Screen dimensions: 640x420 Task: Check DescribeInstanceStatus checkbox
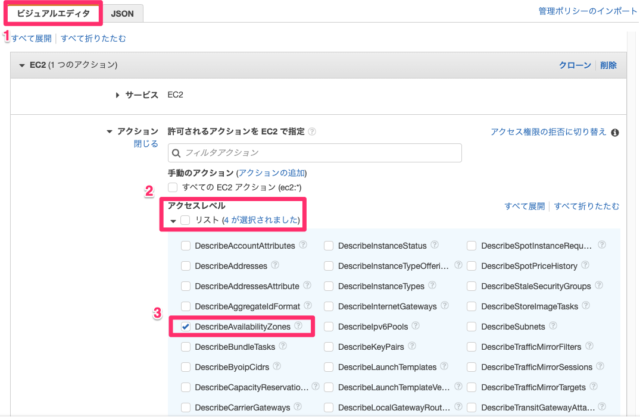tap(329, 246)
